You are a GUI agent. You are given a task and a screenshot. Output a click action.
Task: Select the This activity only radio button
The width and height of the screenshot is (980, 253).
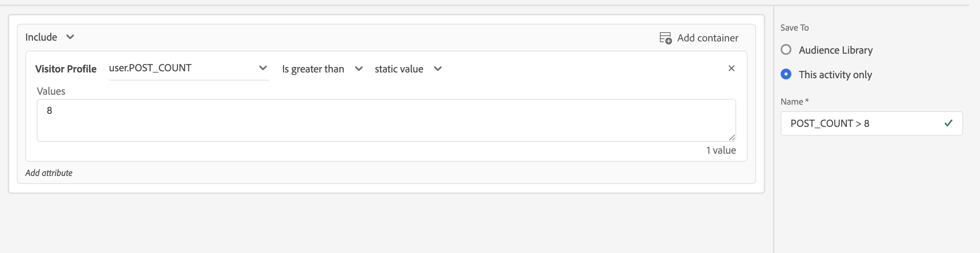[786, 74]
